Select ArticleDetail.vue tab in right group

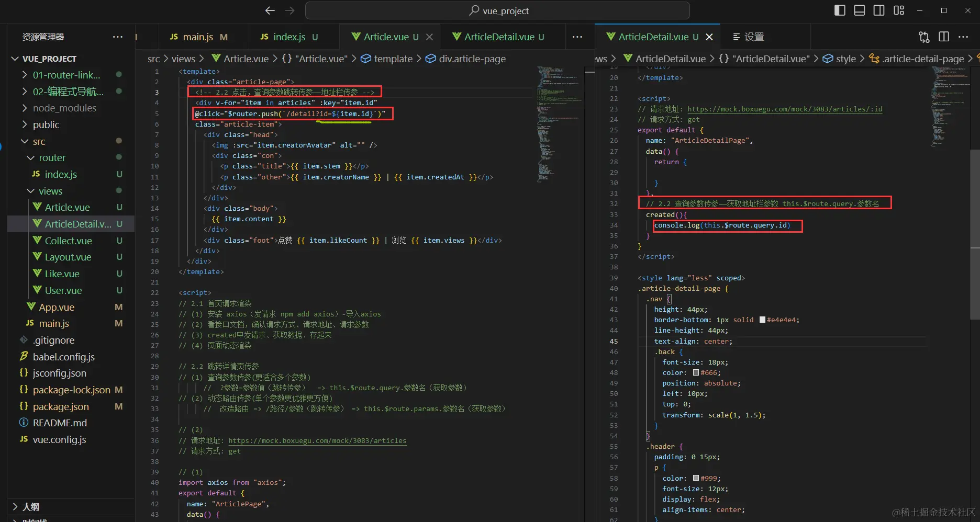click(x=657, y=37)
